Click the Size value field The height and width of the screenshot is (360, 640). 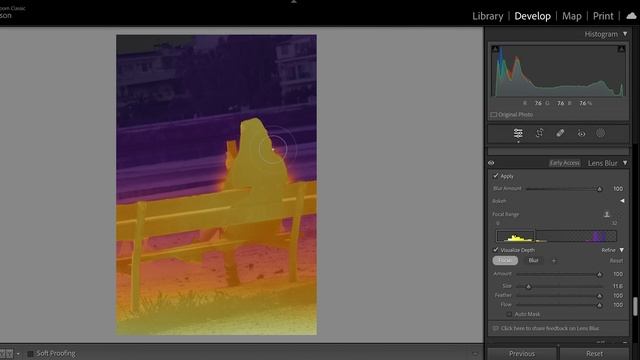618,286
